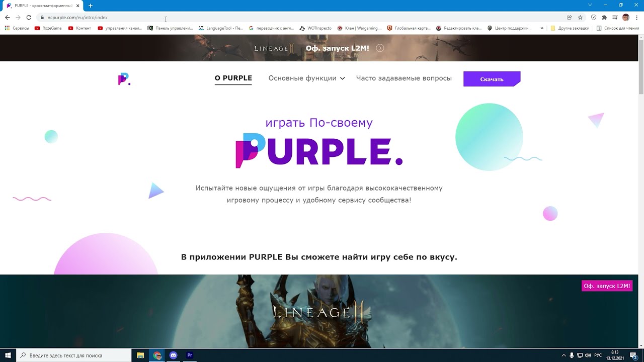Open the browser extensions puzzle icon
644x362 pixels.
click(604, 18)
